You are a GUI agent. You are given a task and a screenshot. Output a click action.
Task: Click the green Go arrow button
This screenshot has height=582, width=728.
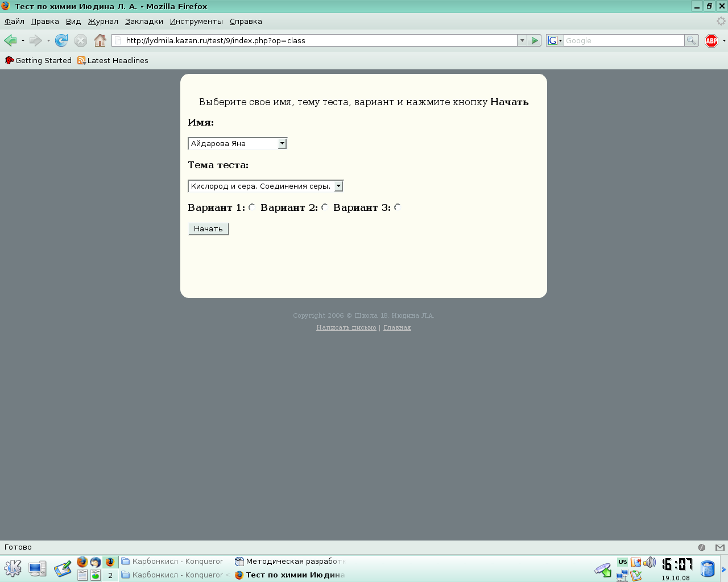click(x=535, y=40)
